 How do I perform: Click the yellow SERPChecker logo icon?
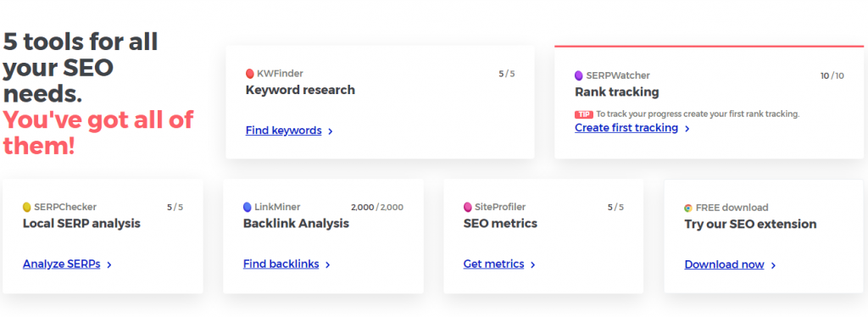click(x=26, y=208)
